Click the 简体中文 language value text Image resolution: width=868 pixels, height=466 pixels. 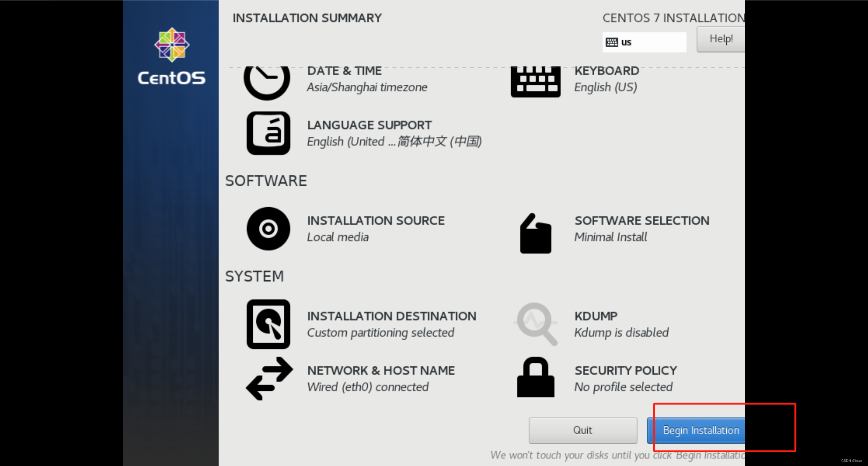tap(440, 141)
